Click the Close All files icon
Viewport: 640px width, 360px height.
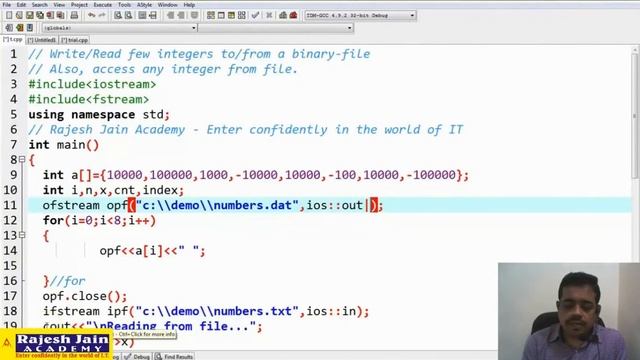(x=61, y=16)
